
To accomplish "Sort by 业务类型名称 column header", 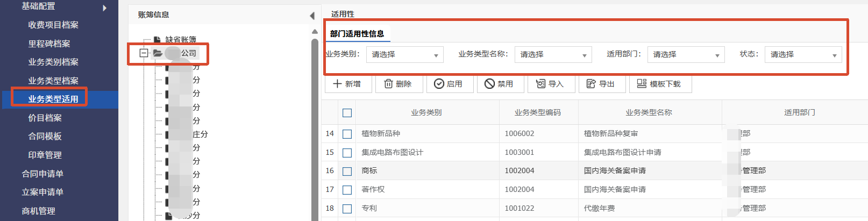I will 649,112.
